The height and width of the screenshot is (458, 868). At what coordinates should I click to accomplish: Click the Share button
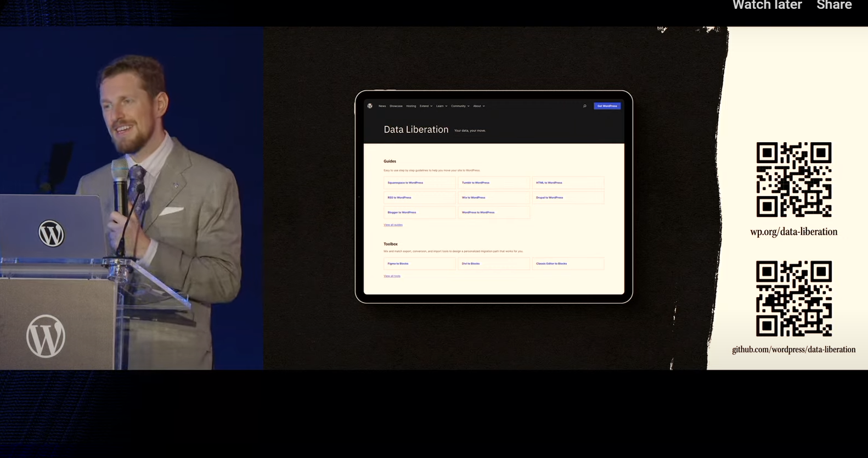[834, 5]
